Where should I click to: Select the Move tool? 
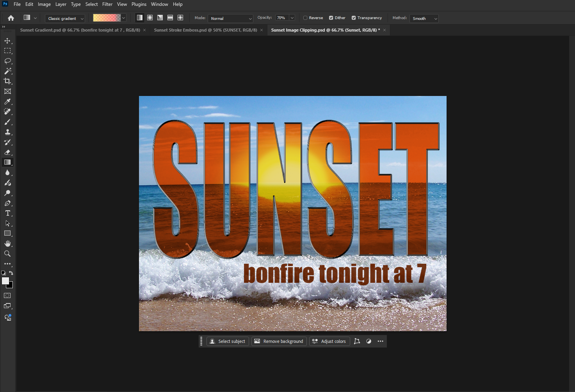pos(7,40)
